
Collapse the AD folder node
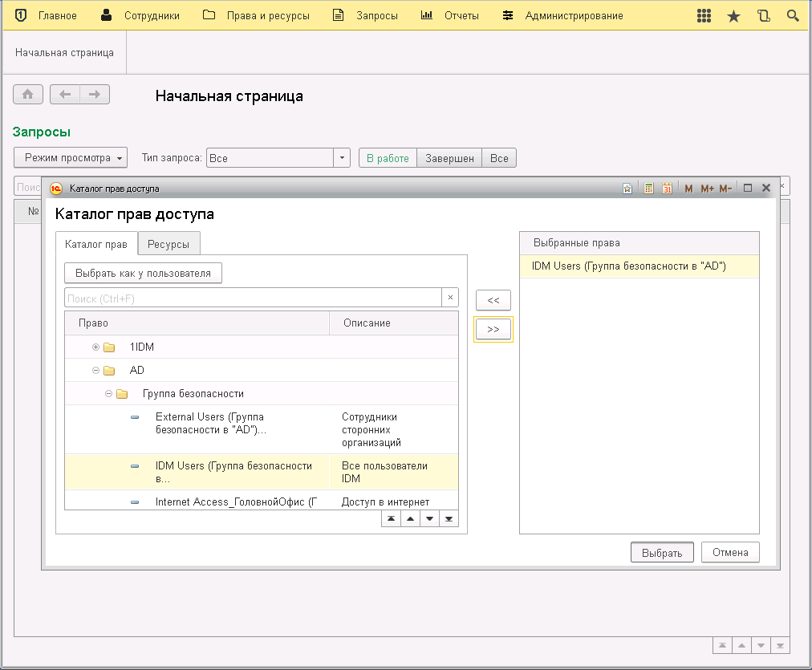point(96,371)
